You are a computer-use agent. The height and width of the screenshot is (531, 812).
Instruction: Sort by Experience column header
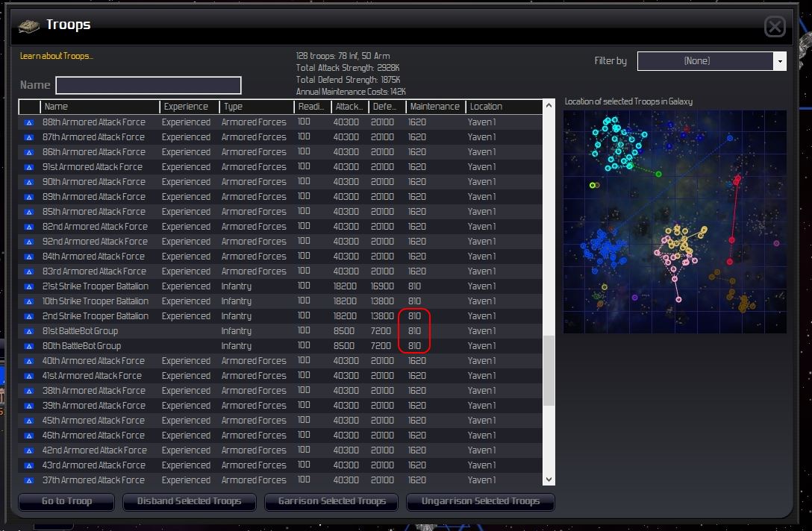pos(190,107)
